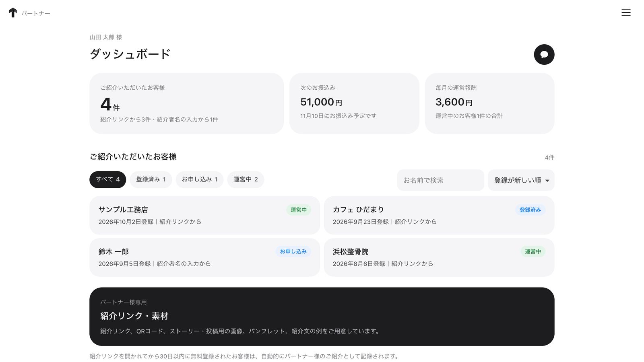Click the 紹介リンクから3件 breakdown text
The height and width of the screenshot is (362, 644).
(126, 119)
